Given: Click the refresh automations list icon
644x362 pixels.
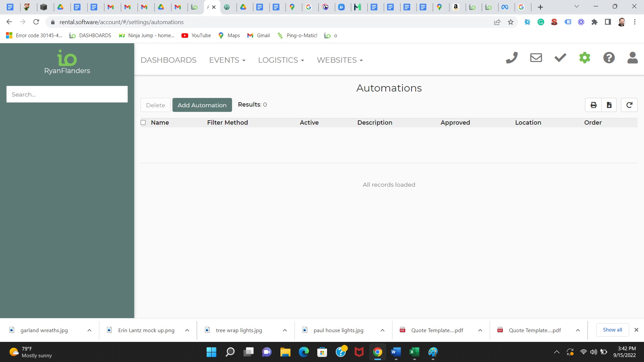Looking at the screenshot, I should [629, 105].
